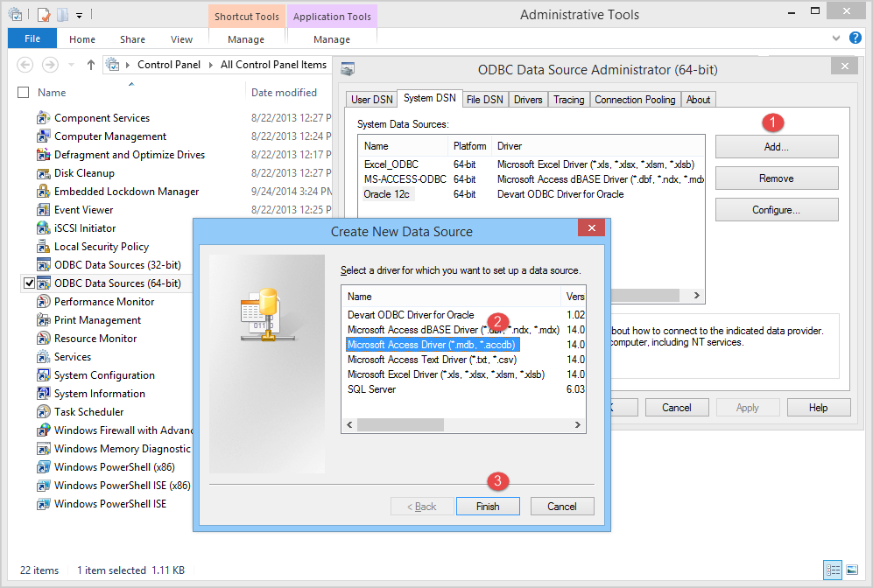
Task: Select the Local Security Policy icon
Action: (x=44, y=247)
